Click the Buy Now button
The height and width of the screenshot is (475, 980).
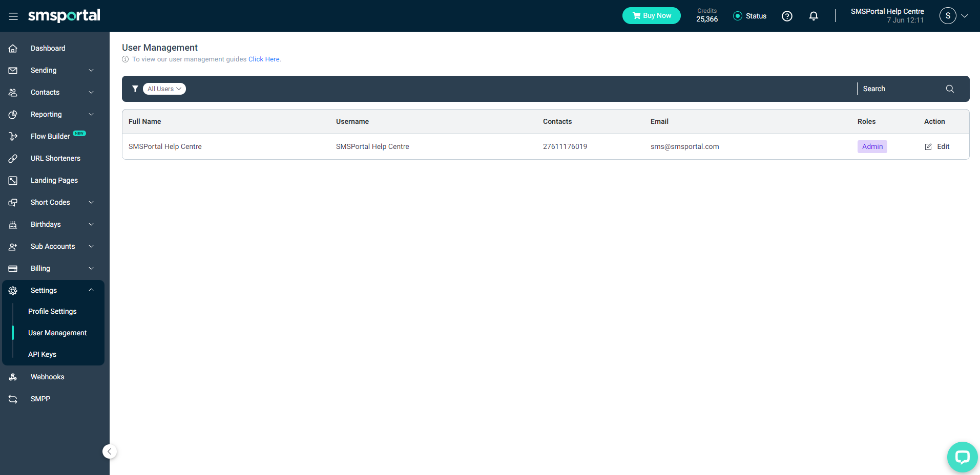coord(652,15)
